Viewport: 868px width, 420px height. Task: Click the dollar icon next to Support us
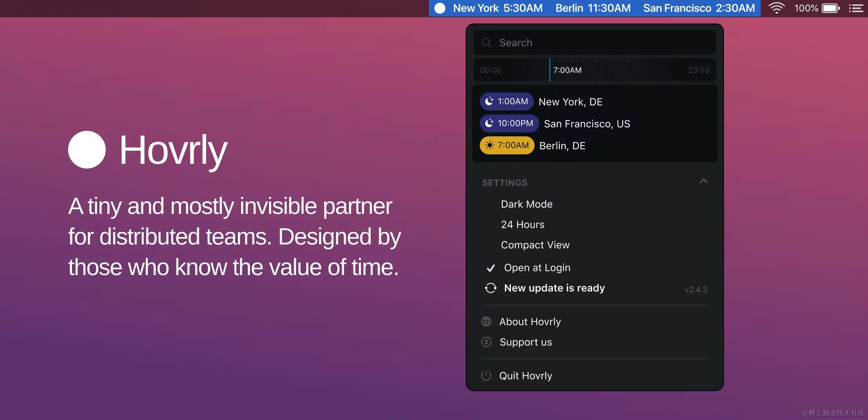[486, 342]
